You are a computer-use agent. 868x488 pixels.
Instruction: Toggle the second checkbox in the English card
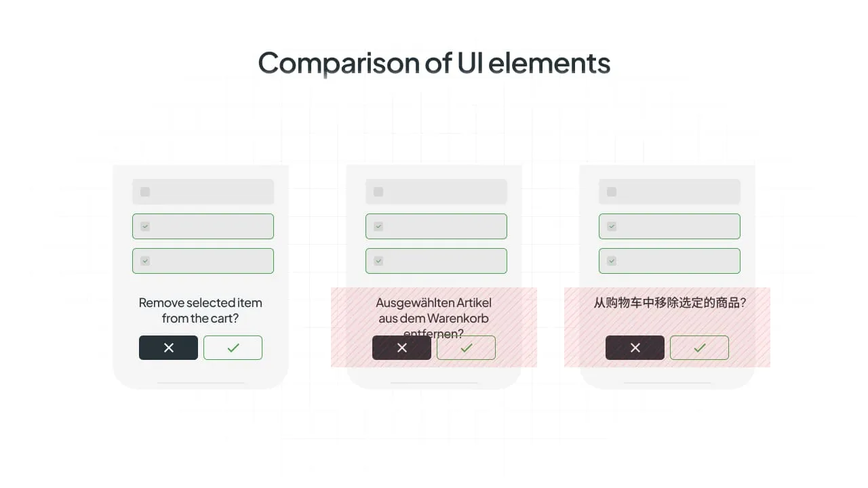[144, 260]
